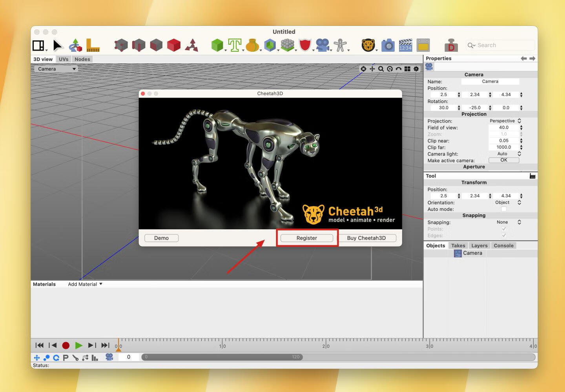Switch to the Layers tab
Viewport: 565px width, 392px height.
(x=479, y=245)
